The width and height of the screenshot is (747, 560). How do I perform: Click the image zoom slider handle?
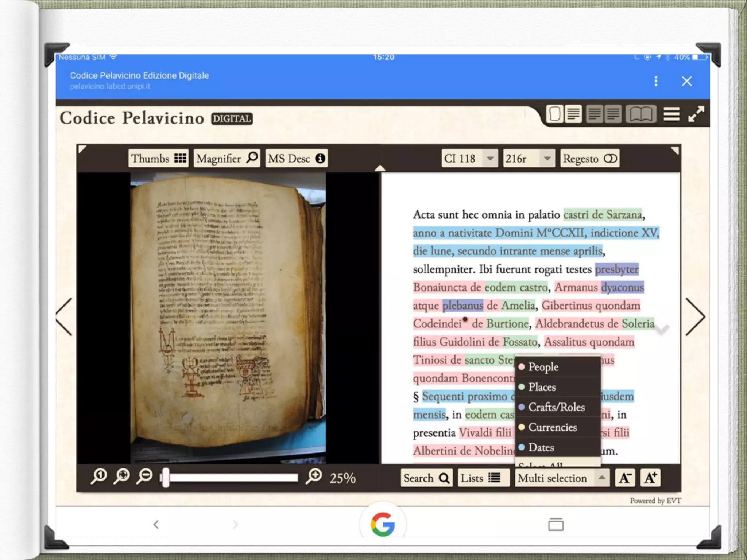[x=166, y=478]
